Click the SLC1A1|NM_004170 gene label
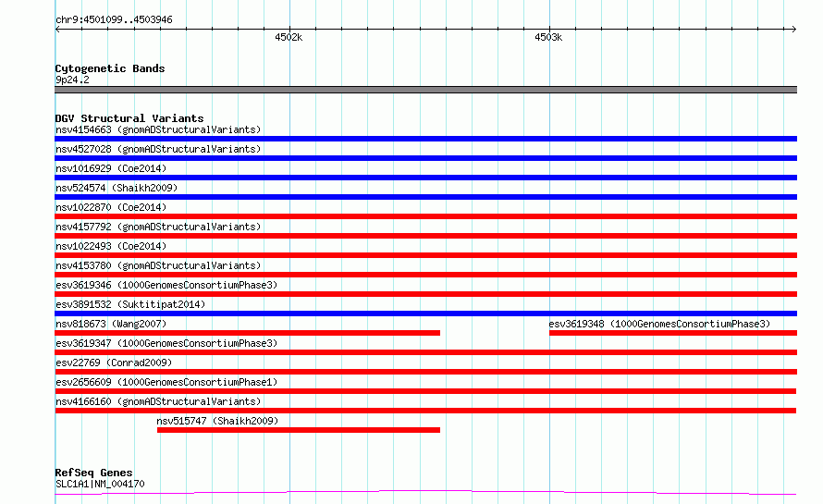This screenshot has width=823, height=504. [100, 484]
